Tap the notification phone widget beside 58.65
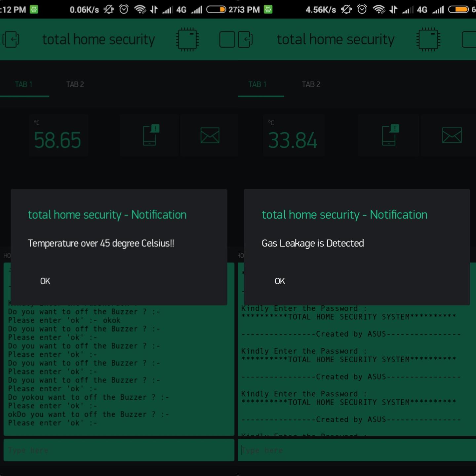This screenshot has height=476, width=476. pos(149,135)
